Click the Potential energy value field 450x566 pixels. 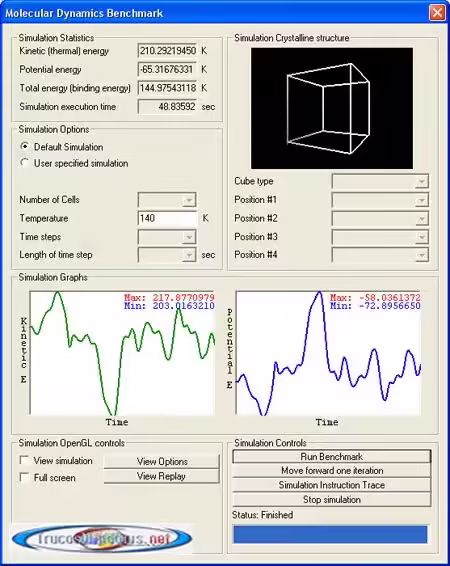167,69
